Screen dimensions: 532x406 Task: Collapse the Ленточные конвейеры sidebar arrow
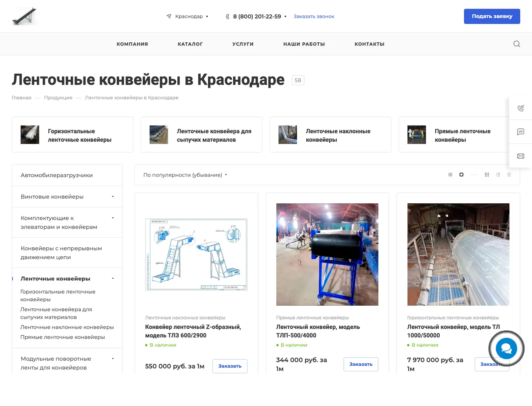[x=113, y=278]
